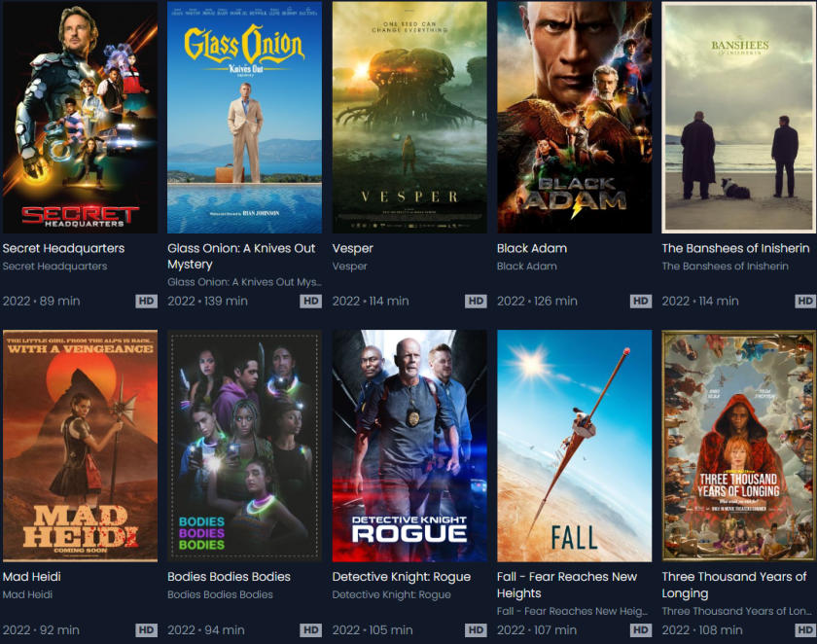817x644 pixels.
Task: Select gray Detective Knight: Rogue subtitle
Action: click(391, 594)
